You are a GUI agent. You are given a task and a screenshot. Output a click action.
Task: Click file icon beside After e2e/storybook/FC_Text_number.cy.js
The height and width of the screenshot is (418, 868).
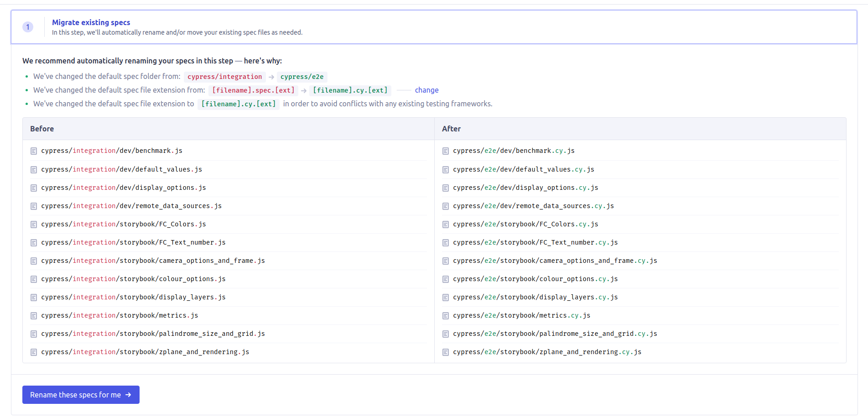pyautogui.click(x=446, y=243)
